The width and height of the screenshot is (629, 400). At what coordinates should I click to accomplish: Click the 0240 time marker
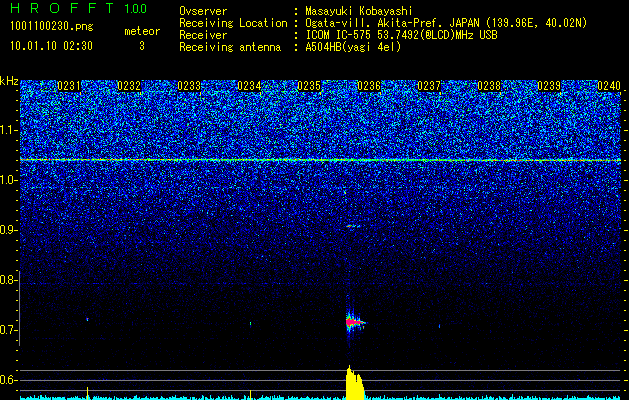pos(609,86)
